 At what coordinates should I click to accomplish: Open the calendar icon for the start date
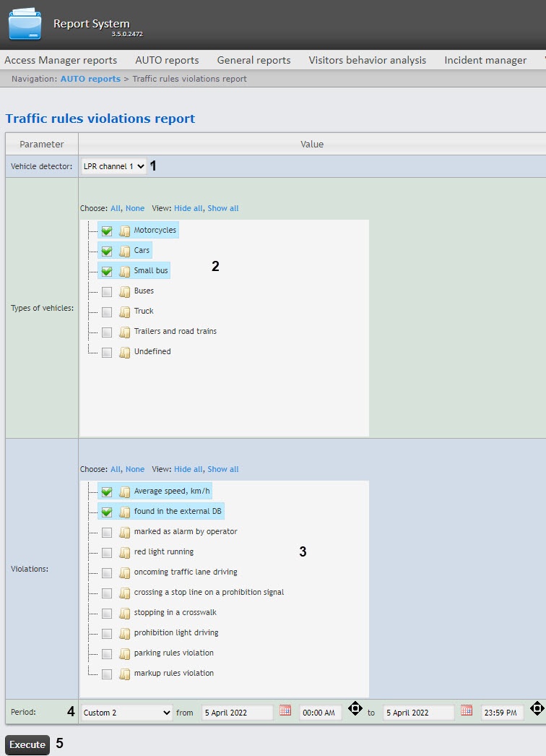point(285,710)
